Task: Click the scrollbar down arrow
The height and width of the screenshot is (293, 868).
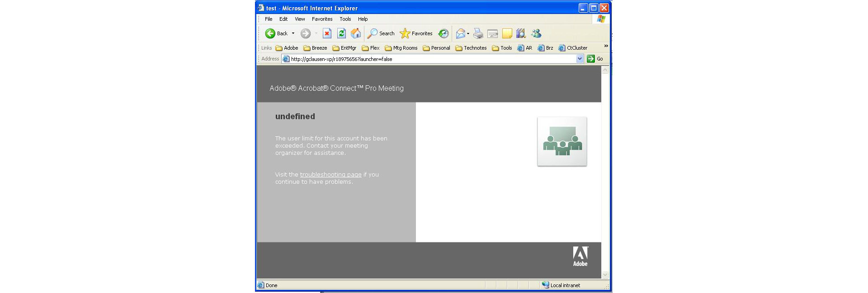Action: point(605,274)
